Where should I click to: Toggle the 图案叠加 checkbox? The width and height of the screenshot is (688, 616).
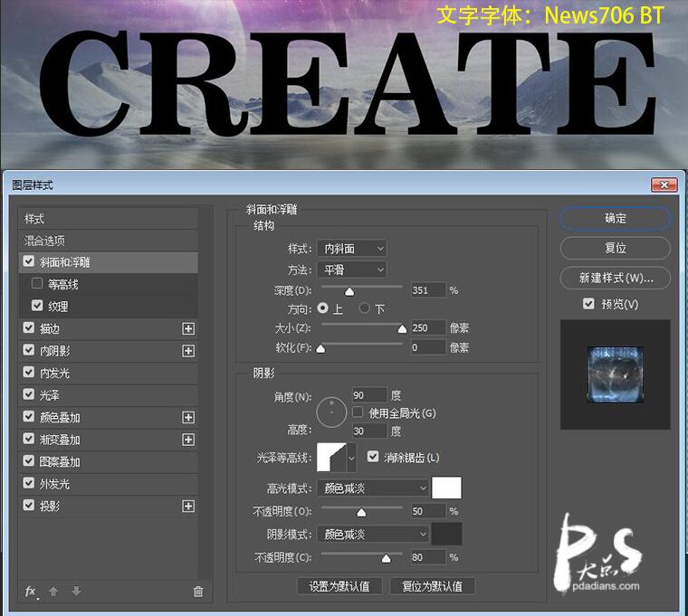coord(29,460)
